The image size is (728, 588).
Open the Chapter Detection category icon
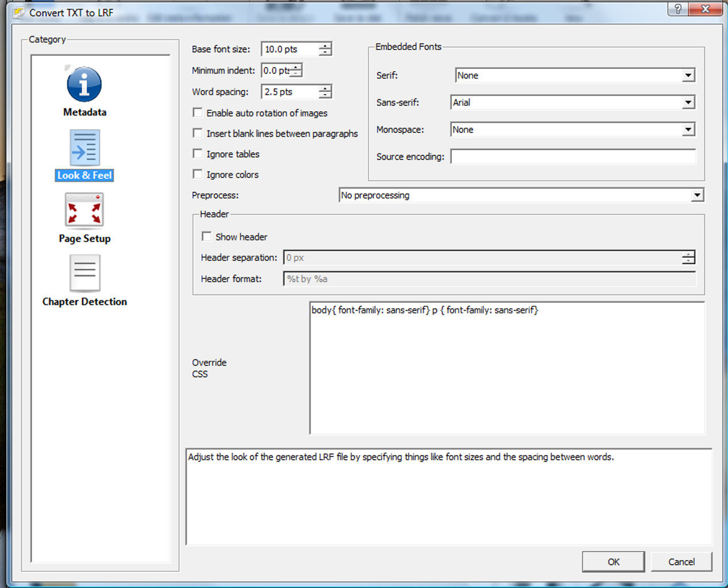click(x=85, y=273)
